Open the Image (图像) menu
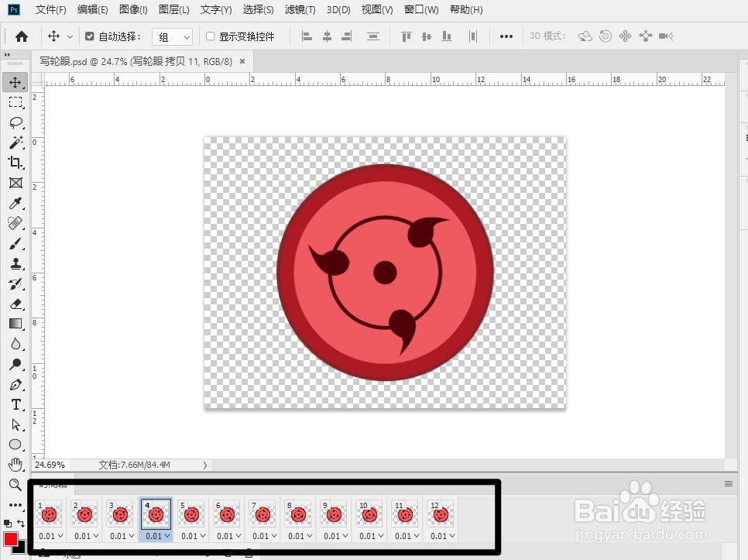This screenshot has height=560, width=748. 133,9
